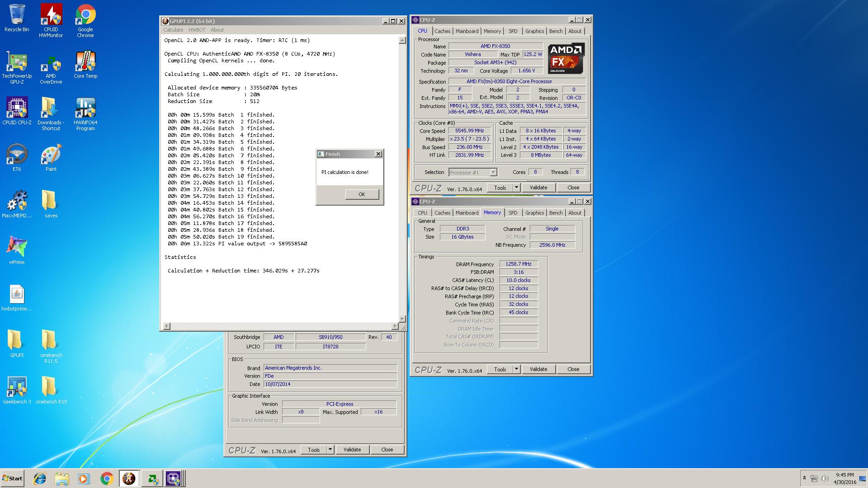Click GPUPI vertical scrollbar down arrow
Image resolution: width=868 pixels, height=488 pixels.
(402, 319)
